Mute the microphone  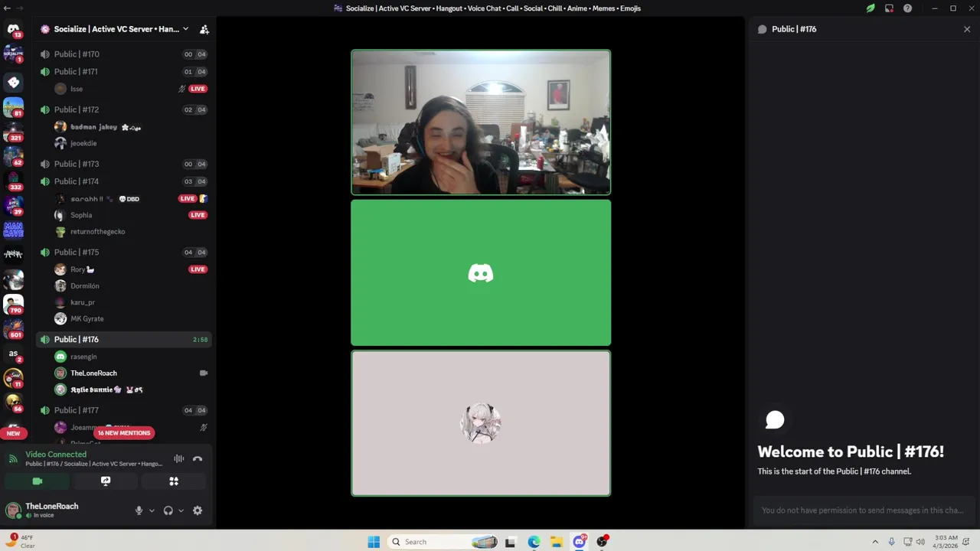(x=139, y=510)
